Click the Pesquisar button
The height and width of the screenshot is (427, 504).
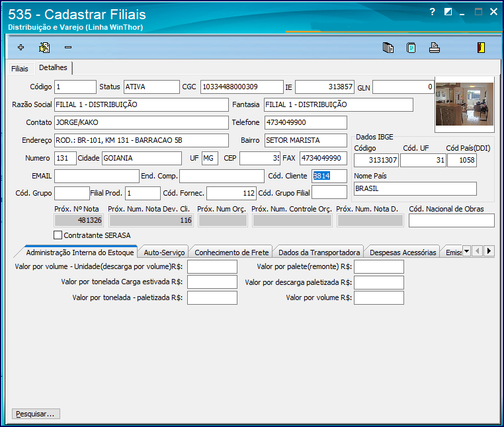[36, 414]
